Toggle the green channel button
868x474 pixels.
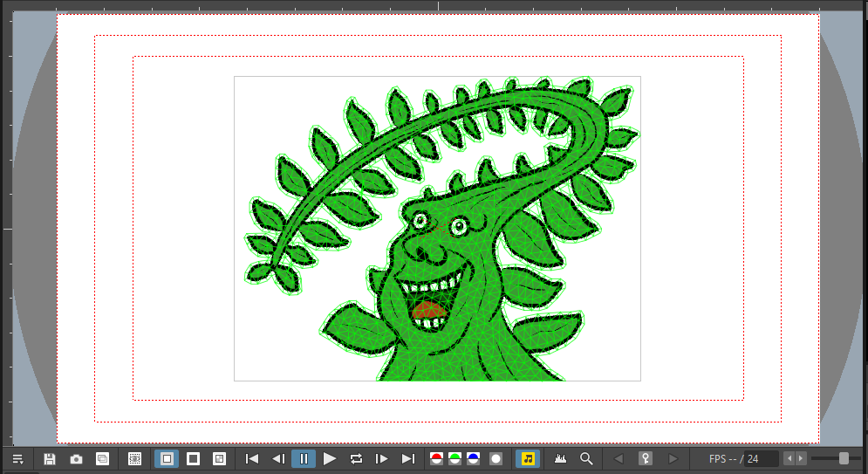(x=455, y=459)
